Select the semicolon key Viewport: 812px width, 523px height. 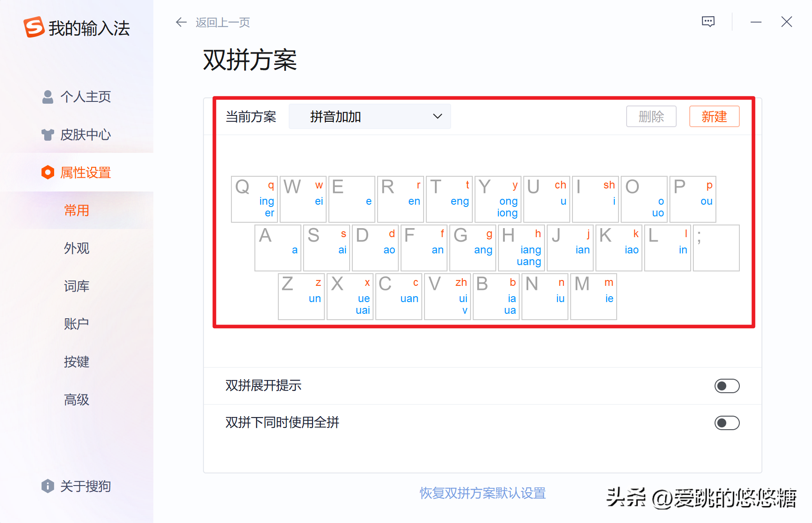coord(716,248)
